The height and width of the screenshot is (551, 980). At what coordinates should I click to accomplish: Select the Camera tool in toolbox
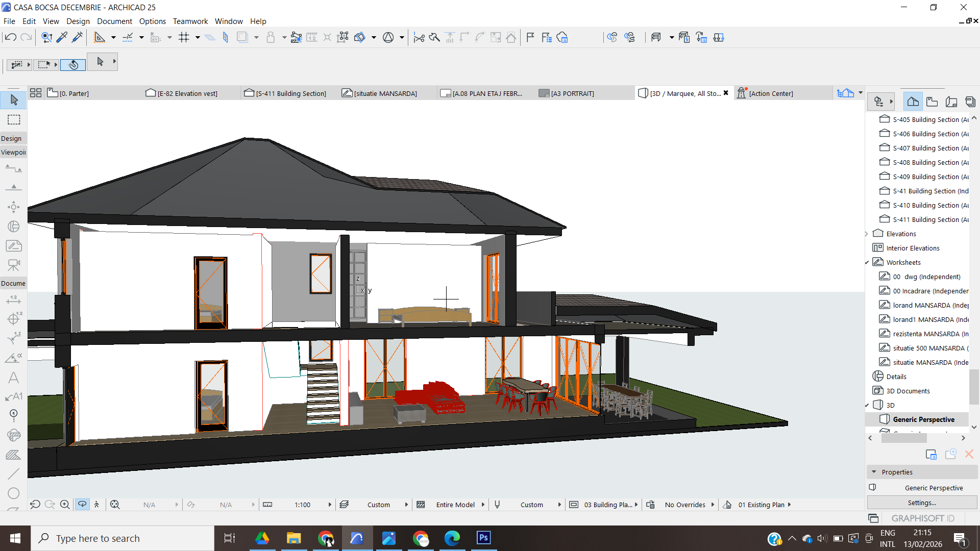point(14,265)
